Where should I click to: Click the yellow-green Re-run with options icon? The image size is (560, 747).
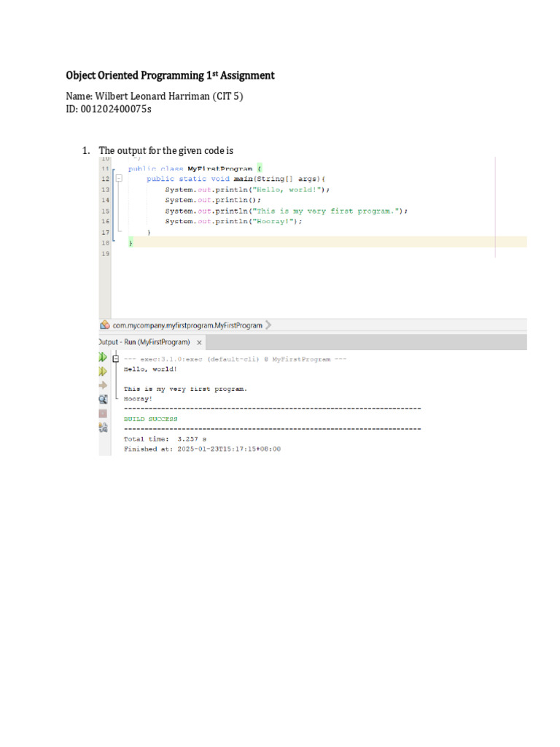[x=103, y=371]
